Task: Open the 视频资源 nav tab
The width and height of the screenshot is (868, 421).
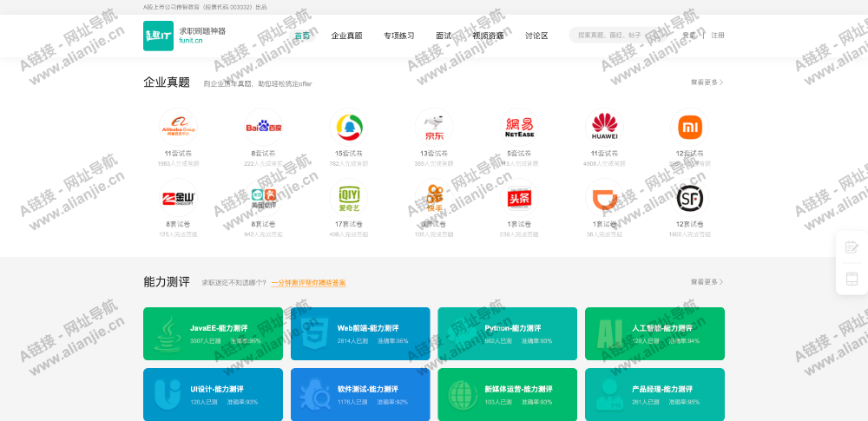Action: pyautogui.click(x=488, y=36)
